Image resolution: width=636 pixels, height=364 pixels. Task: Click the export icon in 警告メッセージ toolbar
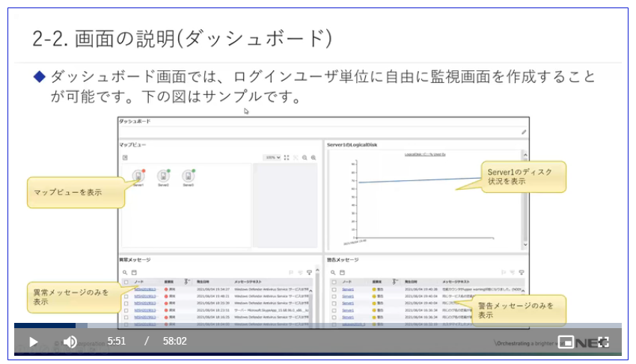coord(522,273)
